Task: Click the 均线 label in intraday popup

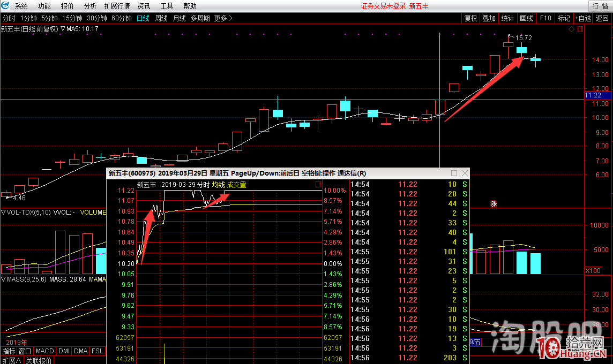Action: [219, 185]
